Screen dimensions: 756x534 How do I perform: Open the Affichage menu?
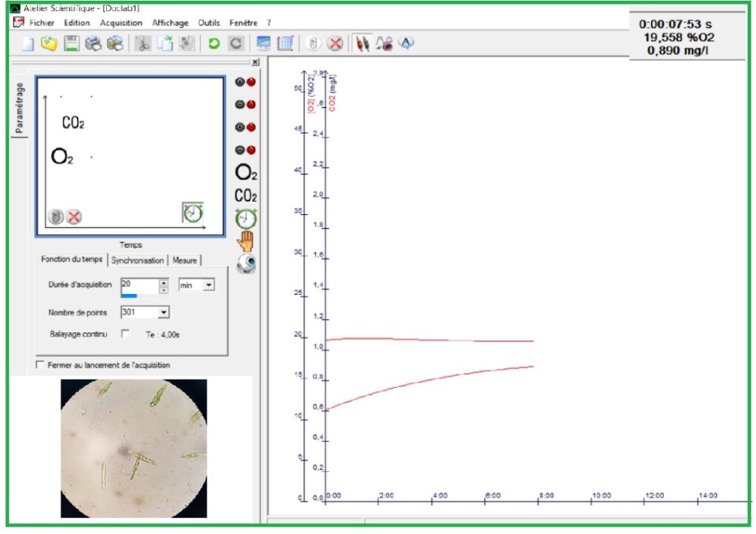point(171,23)
